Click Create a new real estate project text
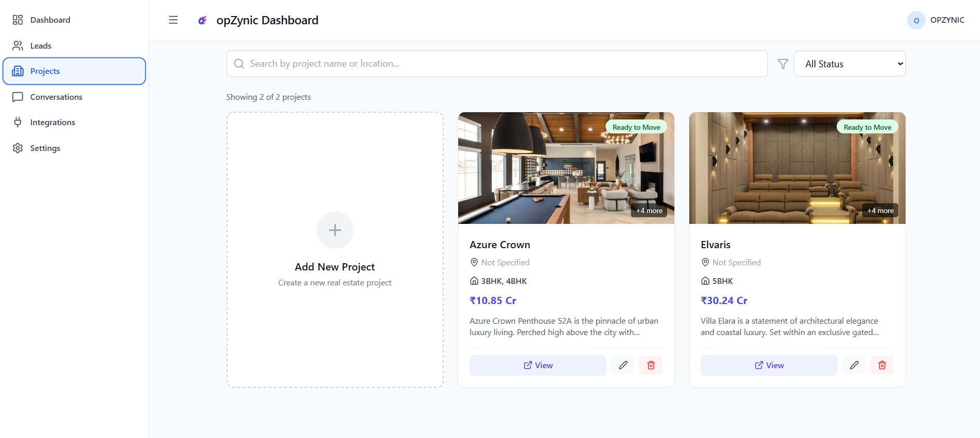980x438 pixels. [335, 282]
